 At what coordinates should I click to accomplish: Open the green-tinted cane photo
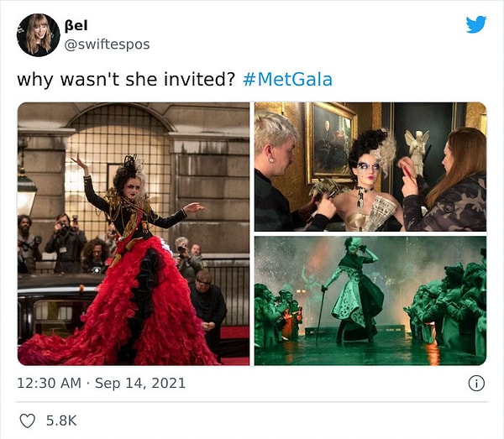click(370, 301)
